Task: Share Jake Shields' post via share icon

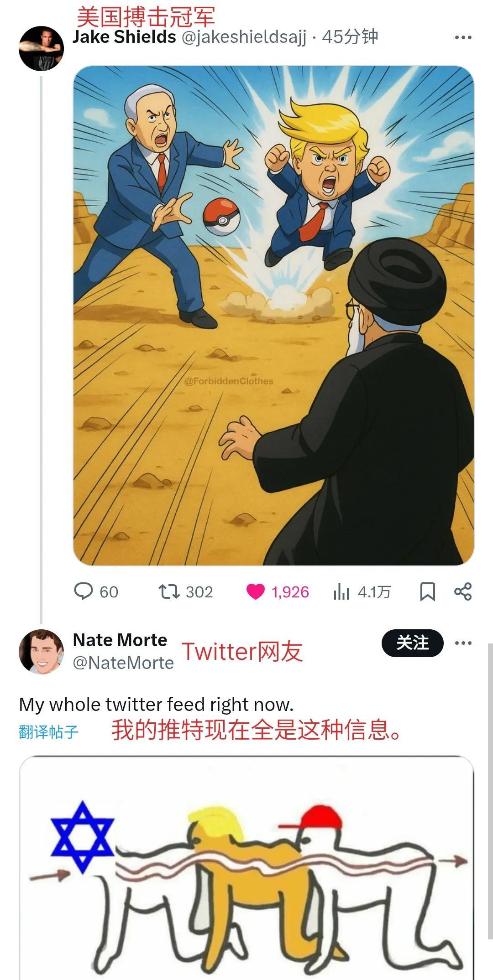Action: pyautogui.click(x=463, y=591)
